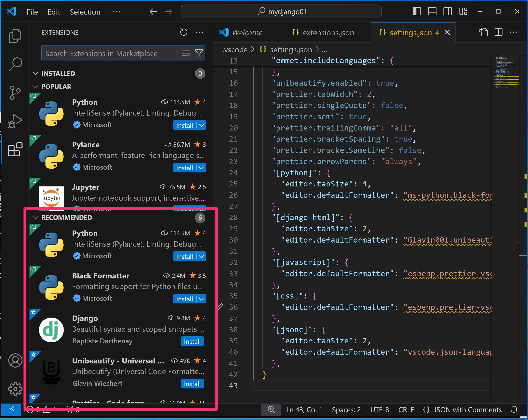
Task: Change indentation via Spaces: 2
Action: tap(346, 410)
